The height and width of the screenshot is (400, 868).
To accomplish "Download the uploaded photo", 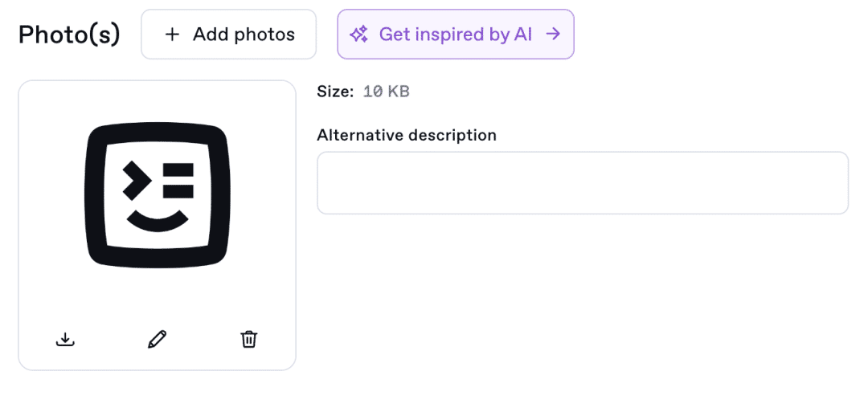I will point(65,339).
